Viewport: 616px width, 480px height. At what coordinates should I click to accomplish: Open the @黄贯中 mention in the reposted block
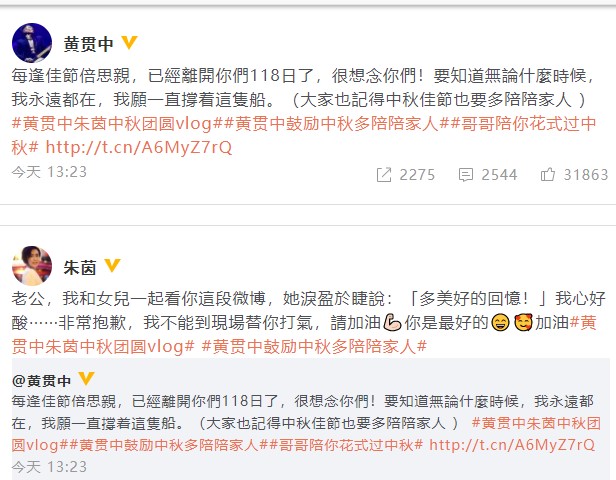pyautogui.click(x=41, y=381)
